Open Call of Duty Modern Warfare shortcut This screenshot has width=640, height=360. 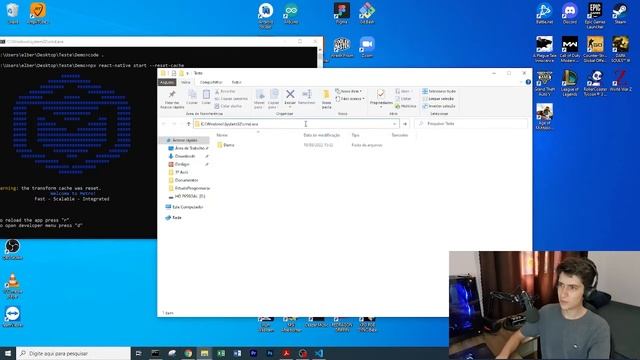[x=569, y=49]
